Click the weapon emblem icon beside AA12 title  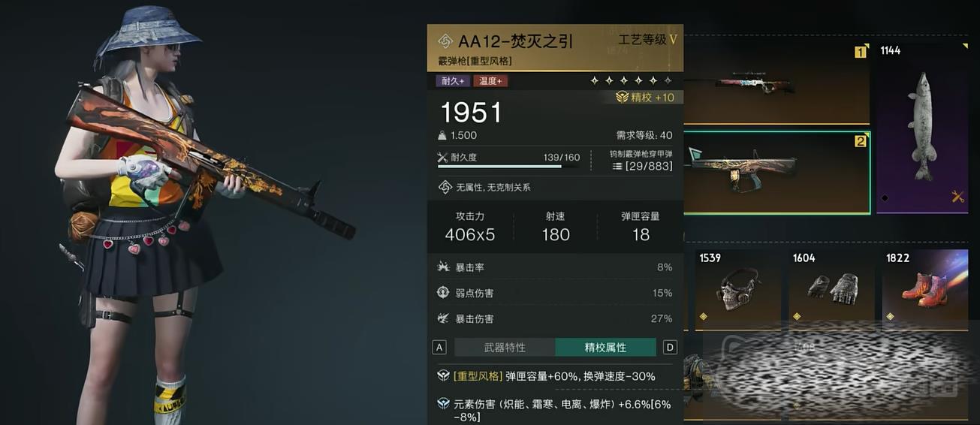(x=445, y=41)
